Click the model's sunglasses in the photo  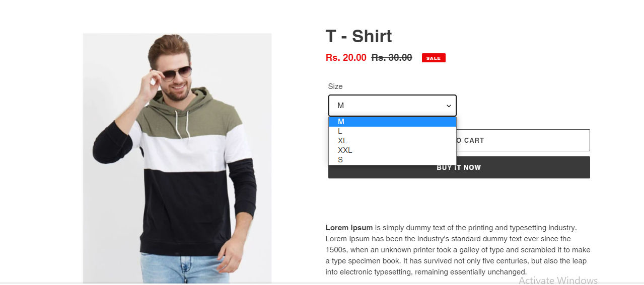[x=175, y=74]
